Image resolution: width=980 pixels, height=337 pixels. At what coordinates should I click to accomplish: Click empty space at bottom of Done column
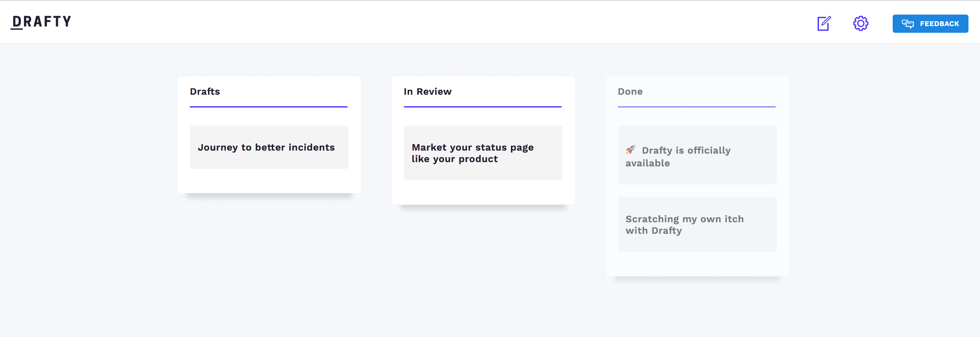pyautogui.click(x=696, y=264)
